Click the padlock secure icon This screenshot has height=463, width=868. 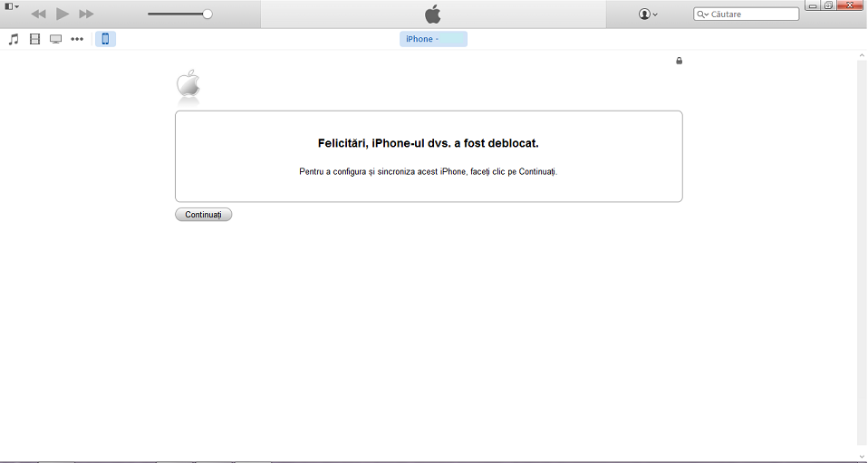coord(680,61)
